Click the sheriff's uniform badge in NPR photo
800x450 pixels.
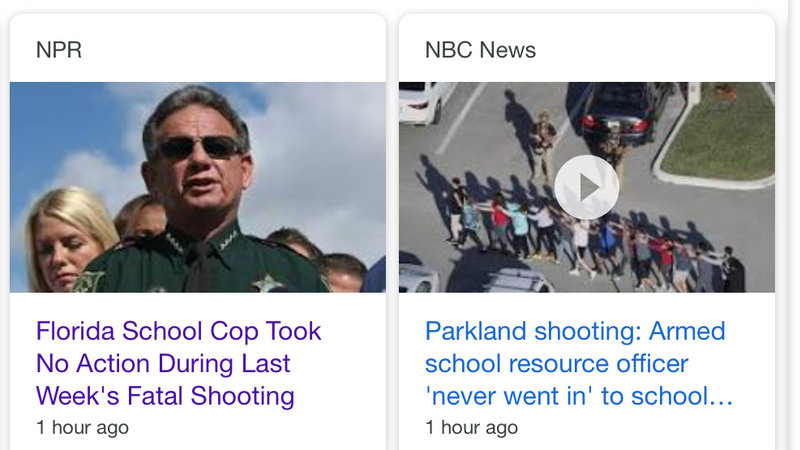click(267, 283)
